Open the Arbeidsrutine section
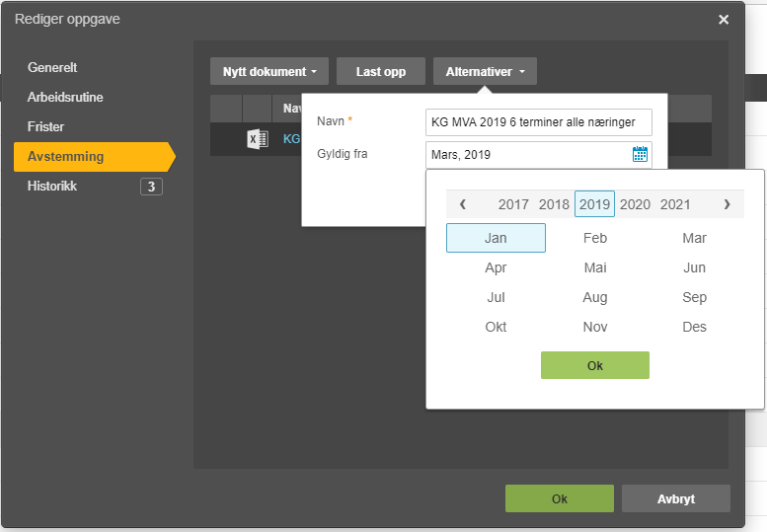This screenshot has width=767, height=532. [65, 98]
